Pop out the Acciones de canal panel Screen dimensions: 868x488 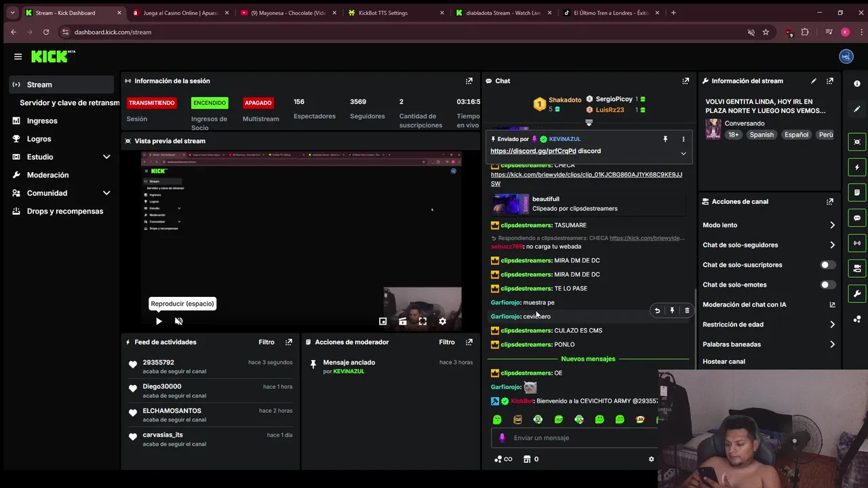(x=830, y=201)
